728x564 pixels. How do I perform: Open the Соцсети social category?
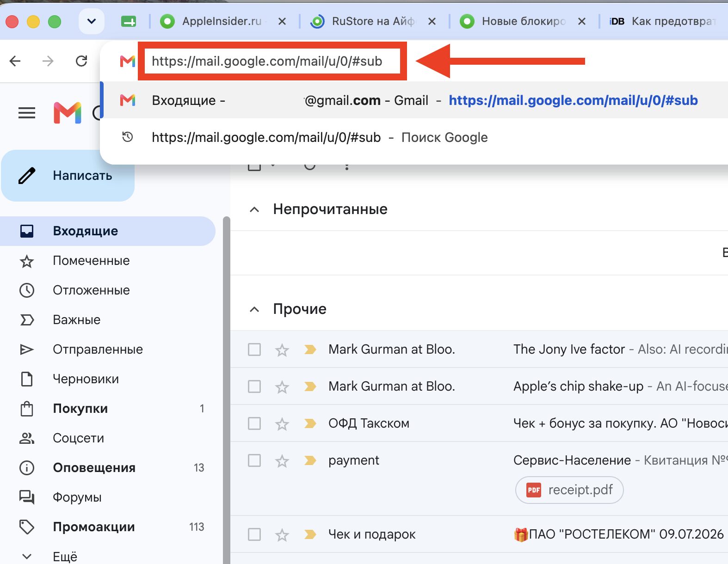(108, 438)
